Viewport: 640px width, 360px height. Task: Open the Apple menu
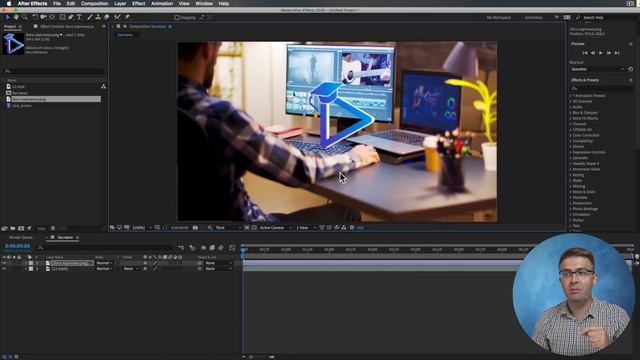(8, 4)
